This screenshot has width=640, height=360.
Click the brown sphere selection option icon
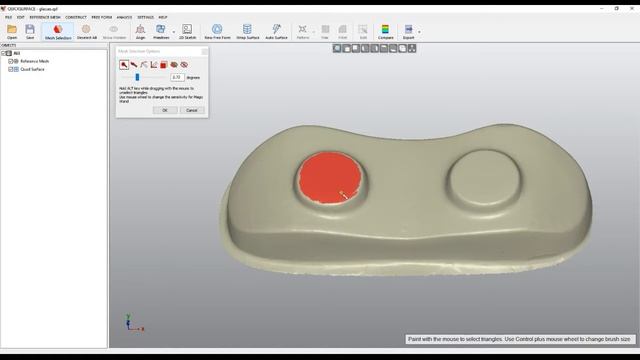tap(174, 64)
